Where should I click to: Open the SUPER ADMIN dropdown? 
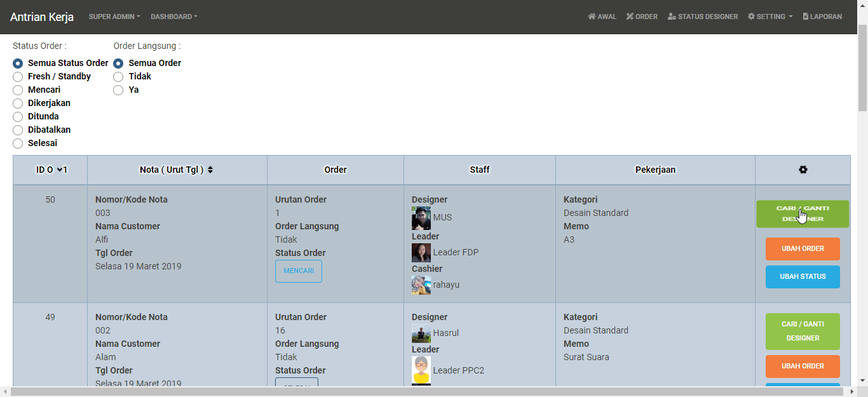[114, 17]
